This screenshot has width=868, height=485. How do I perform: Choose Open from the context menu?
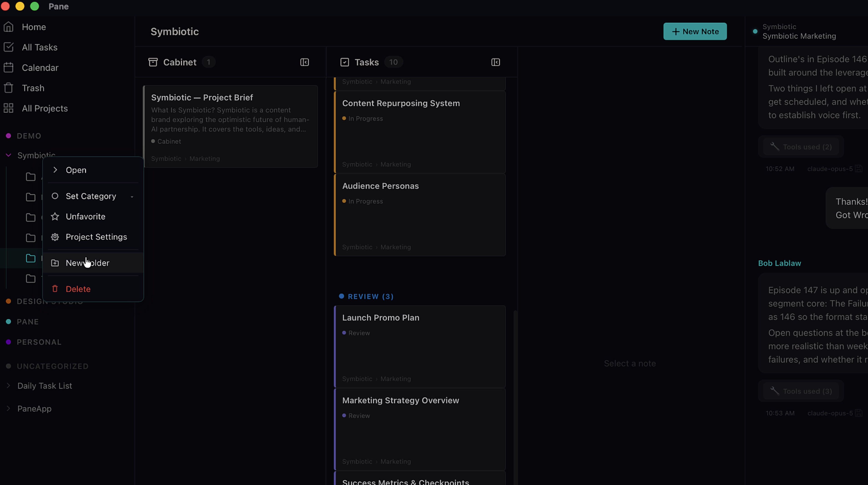click(93, 170)
